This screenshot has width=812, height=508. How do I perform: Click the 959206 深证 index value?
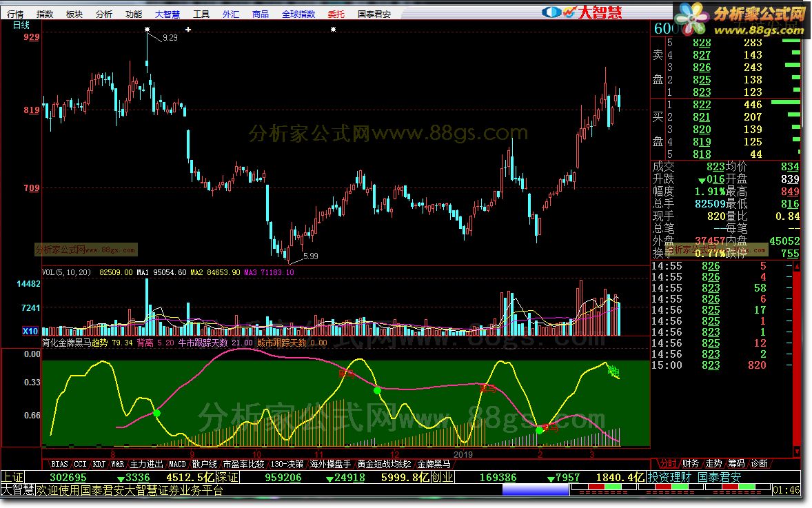pyautogui.click(x=283, y=478)
